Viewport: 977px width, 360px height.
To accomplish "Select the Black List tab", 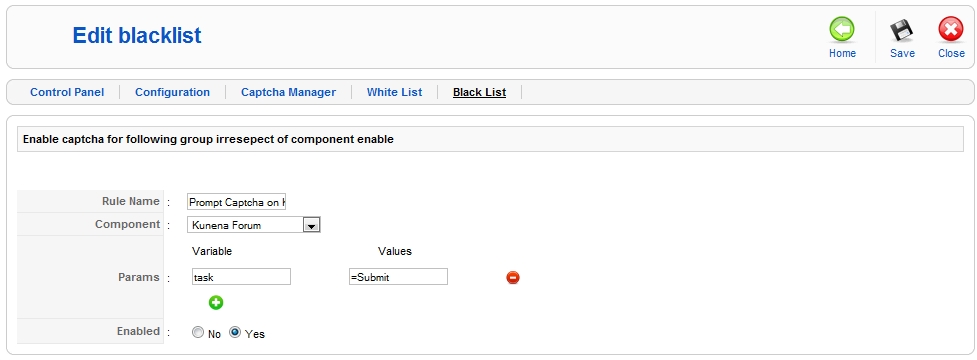I will click(479, 92).
